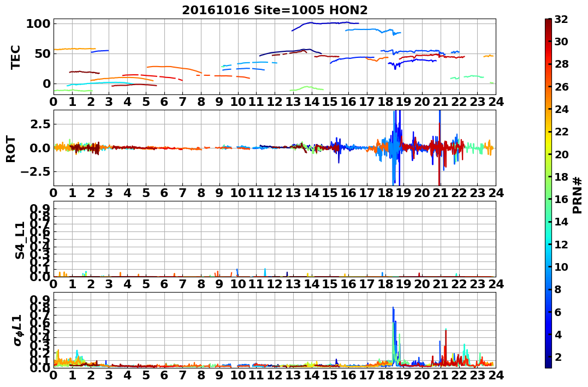The image size is (588, 387).
Task: Click the colorbar tick label 16
Action: [561, 199]
